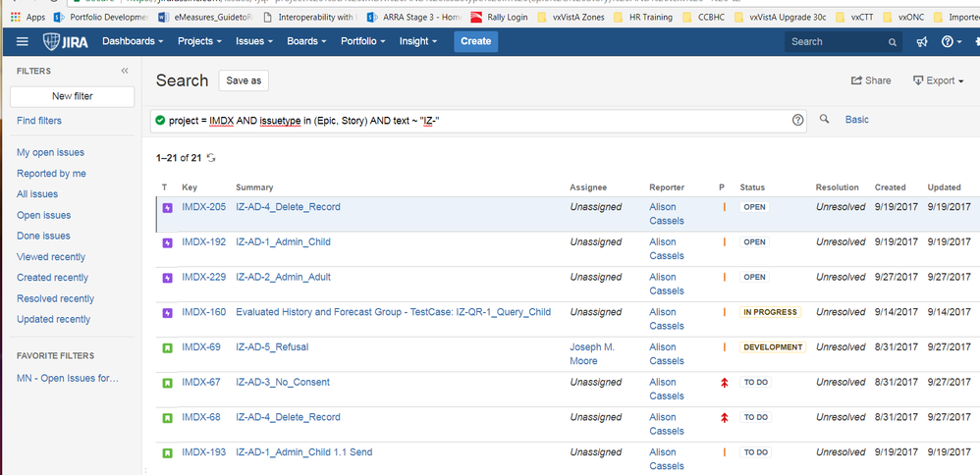Screen dimensions: 980x475
Task: Select Resolved recently filter
Action: click(x=55, y=298)
